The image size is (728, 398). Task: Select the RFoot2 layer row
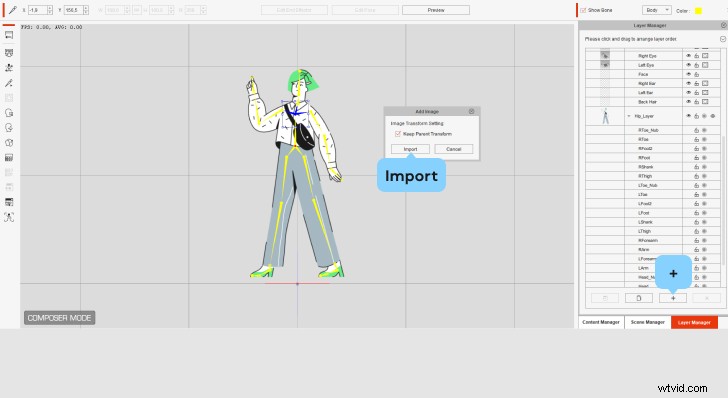pos(652,149)
